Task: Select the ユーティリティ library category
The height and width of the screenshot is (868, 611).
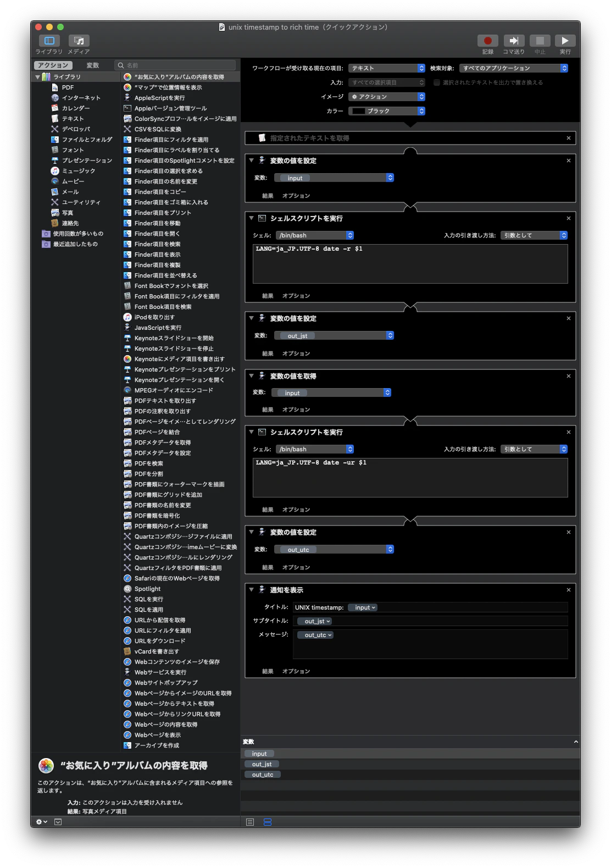Action: coord(82,202)
